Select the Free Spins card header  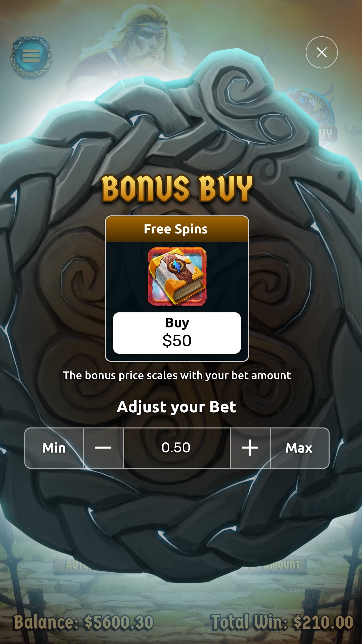tap(177, 229)
